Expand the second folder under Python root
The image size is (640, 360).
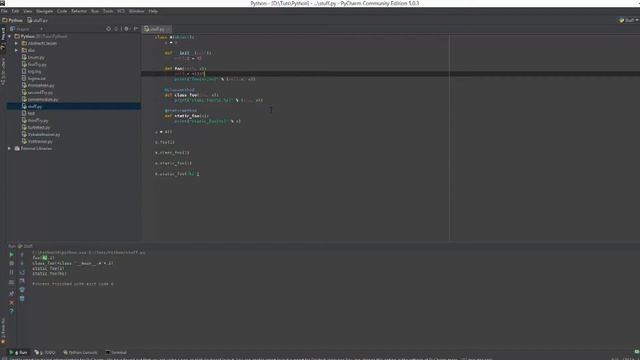[x=16, y=50]
